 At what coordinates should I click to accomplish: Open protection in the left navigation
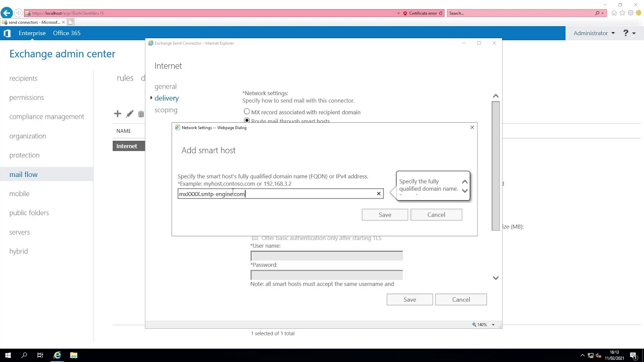point(24,155)
